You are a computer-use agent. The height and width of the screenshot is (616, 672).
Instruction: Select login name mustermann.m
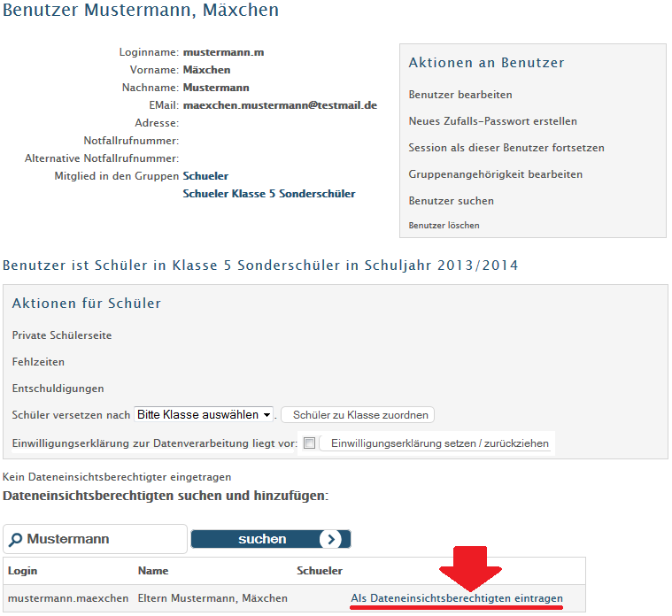point(224,52)
